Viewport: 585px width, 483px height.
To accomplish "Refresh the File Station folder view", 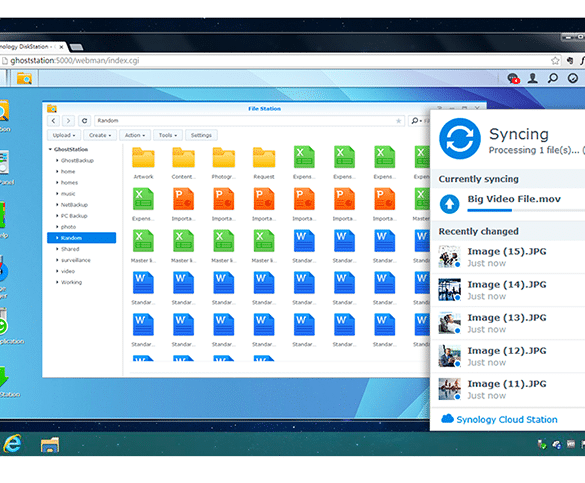I will pos(85,120).
